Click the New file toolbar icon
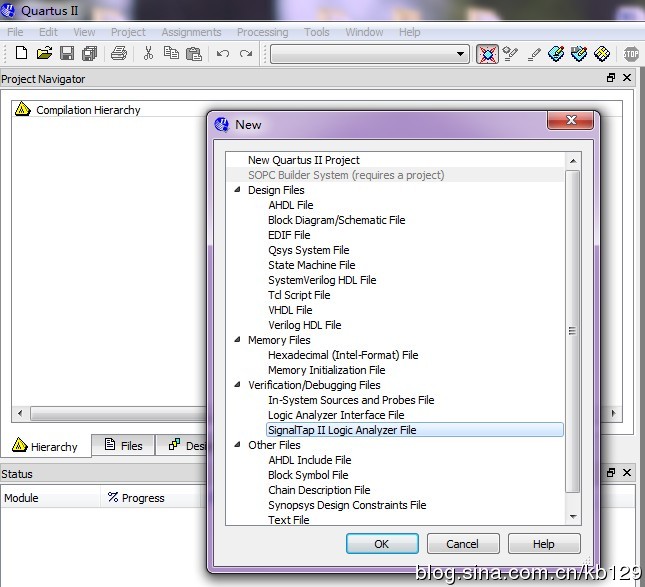 pyautogui.click(x=21, y=53)
